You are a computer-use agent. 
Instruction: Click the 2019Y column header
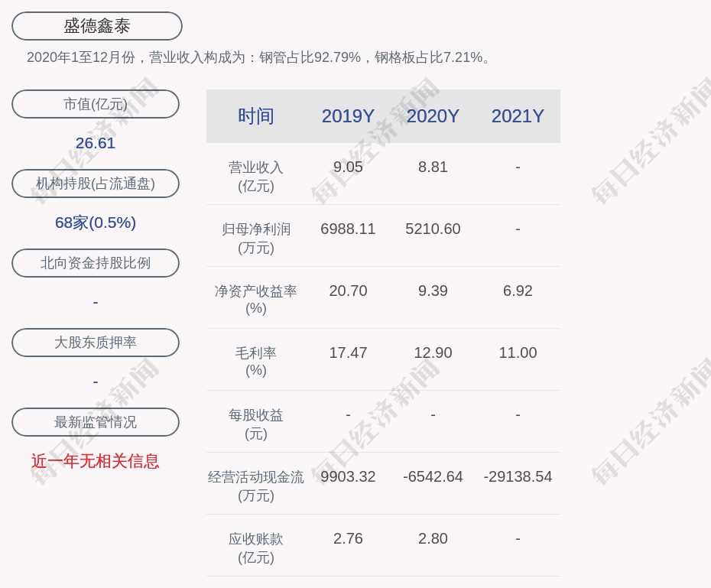click(x=348, y=116)
